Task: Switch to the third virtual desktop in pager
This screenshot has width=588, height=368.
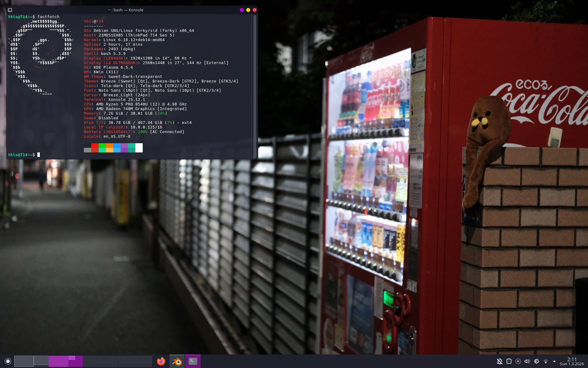Action: pos(100,361)
